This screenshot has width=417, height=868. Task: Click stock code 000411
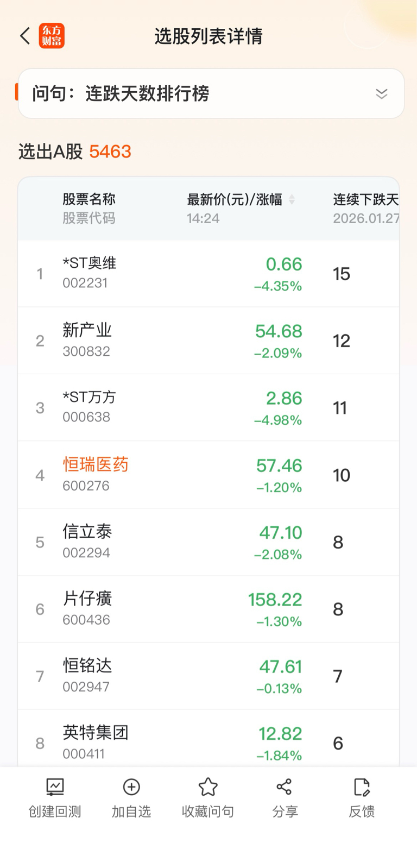tap(84, 753)
